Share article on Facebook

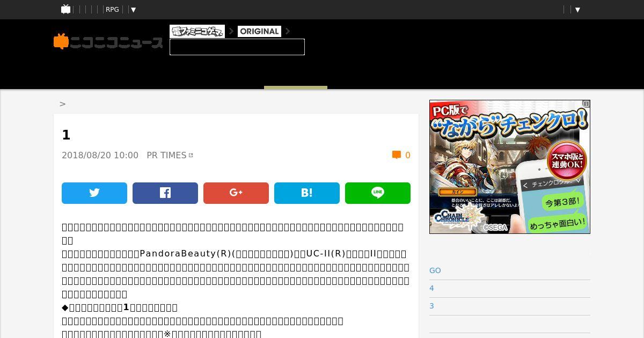pos(165,193)
